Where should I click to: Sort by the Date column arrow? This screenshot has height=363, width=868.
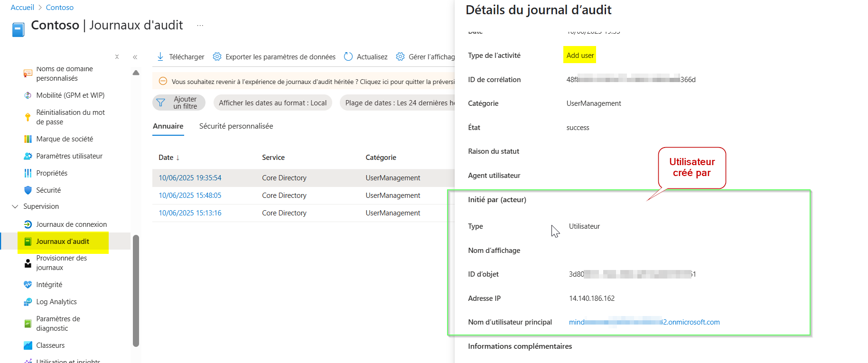(177, 158)
